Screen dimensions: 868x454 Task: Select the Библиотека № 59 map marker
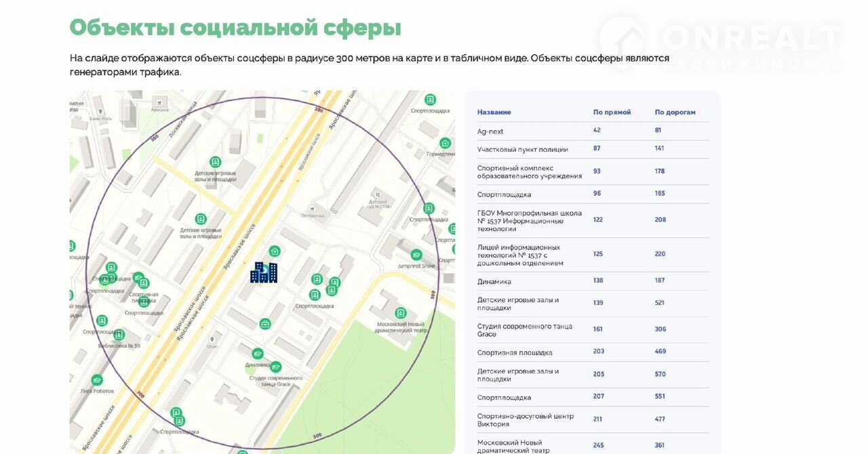tap(119, 335)
